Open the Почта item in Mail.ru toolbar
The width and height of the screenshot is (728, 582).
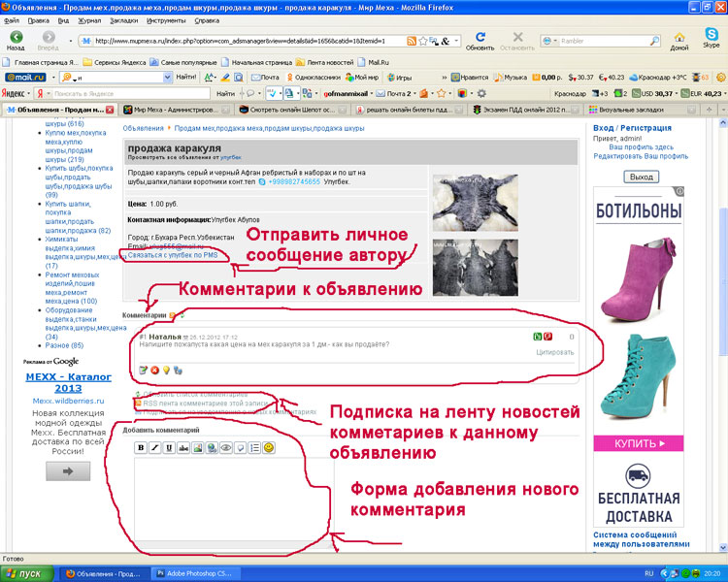(266, 78)
